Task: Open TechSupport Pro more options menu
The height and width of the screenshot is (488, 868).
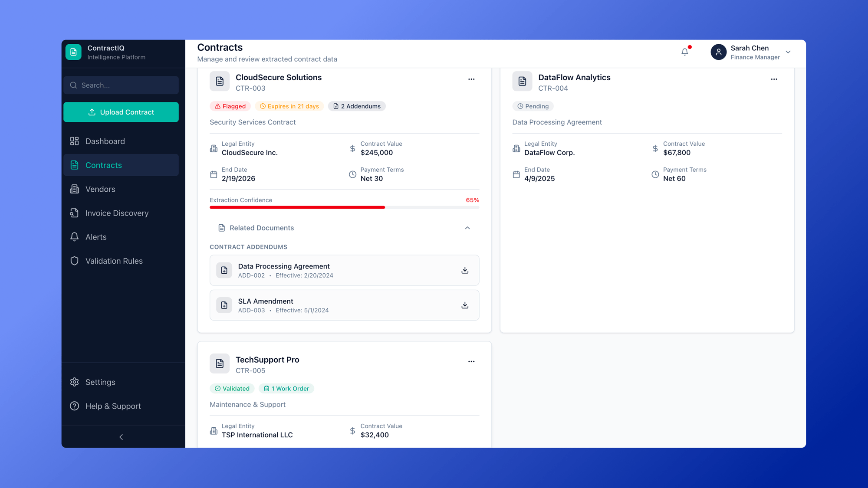Action: [471, 361]
